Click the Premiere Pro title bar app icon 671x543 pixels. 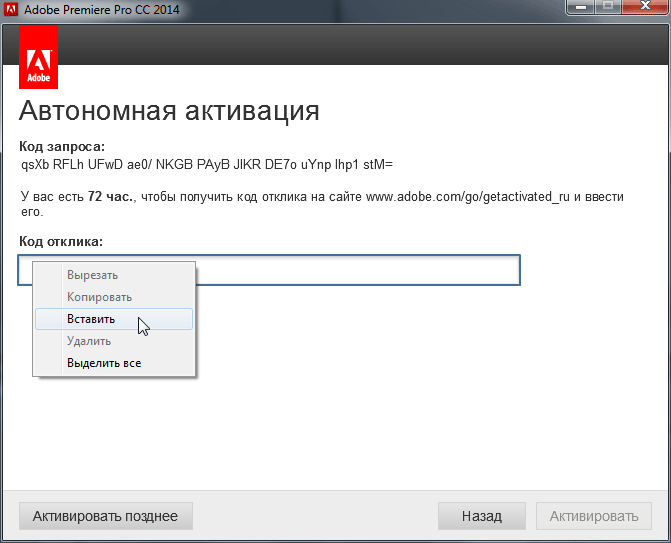(x=11, y=9)
